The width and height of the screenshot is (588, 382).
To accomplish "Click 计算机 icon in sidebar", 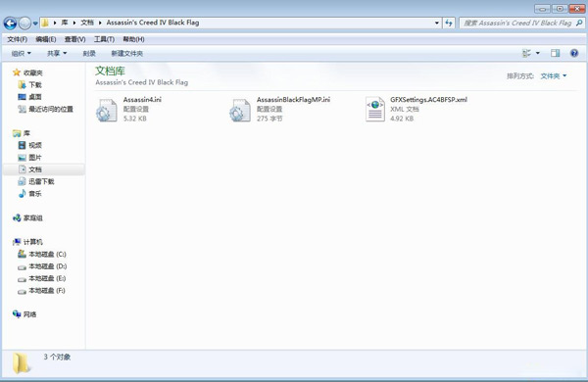I will pos(17,242).
